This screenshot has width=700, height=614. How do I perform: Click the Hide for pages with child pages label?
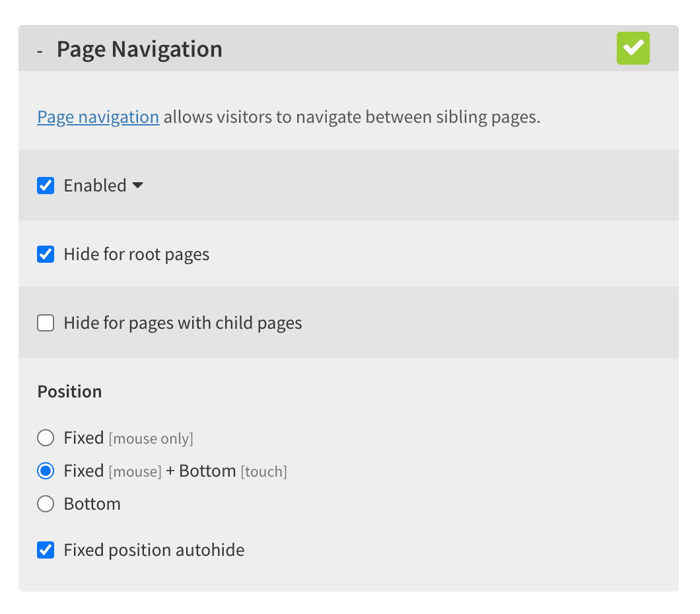[x=183, y=324]
